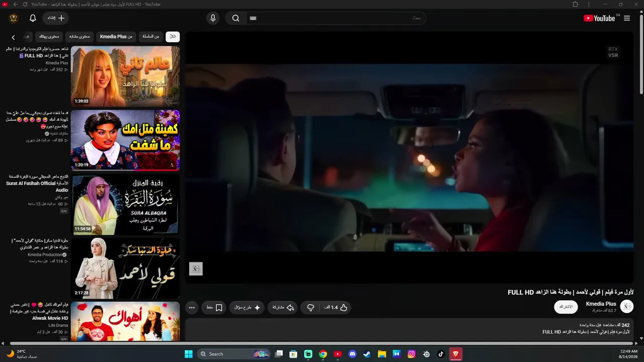This screenshot has width=644, height=362.
Task: Open Google Chrome from taskbar
Action: point(323,354)
